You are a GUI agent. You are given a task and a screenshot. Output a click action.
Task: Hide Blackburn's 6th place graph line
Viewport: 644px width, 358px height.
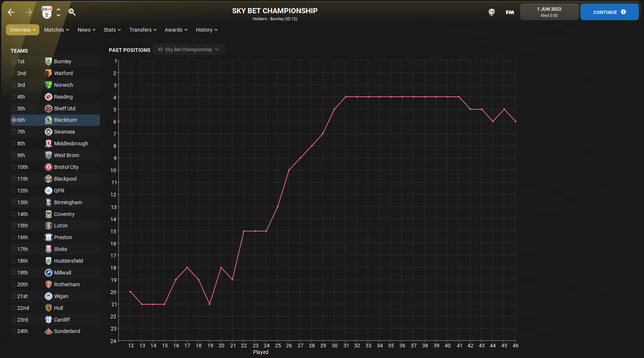tap(14, 120)
